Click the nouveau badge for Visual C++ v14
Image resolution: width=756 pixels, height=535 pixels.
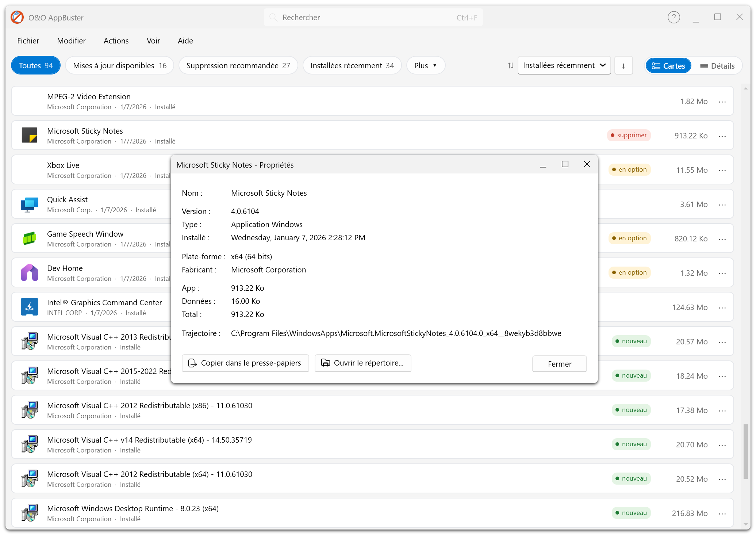point(631,444)
